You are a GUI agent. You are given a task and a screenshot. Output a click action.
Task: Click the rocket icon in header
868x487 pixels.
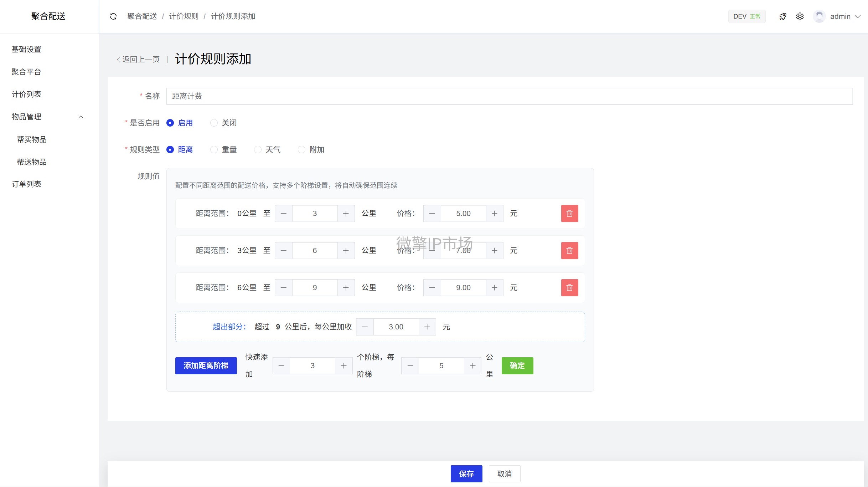783,16
